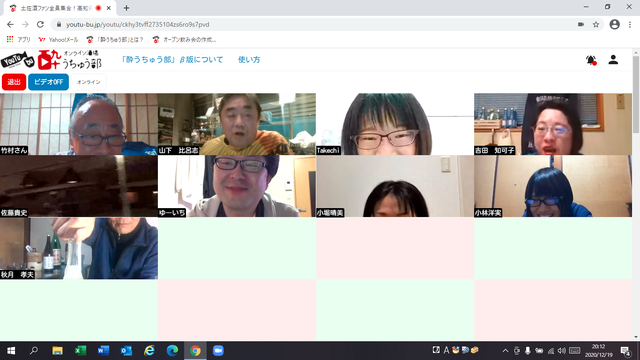Image resolution: width=640 pixels, height=360 pixels.
Task: Open the user profile icon in site header
Action: pos(613,60)
